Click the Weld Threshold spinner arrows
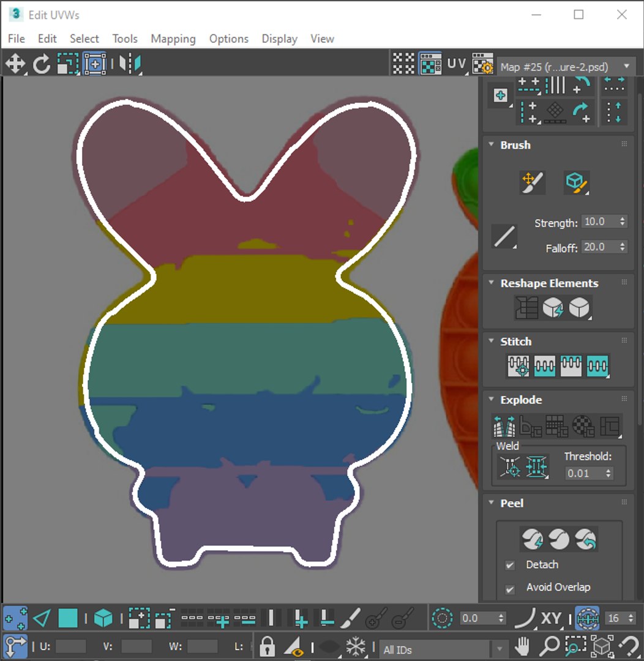 [608, 473]
